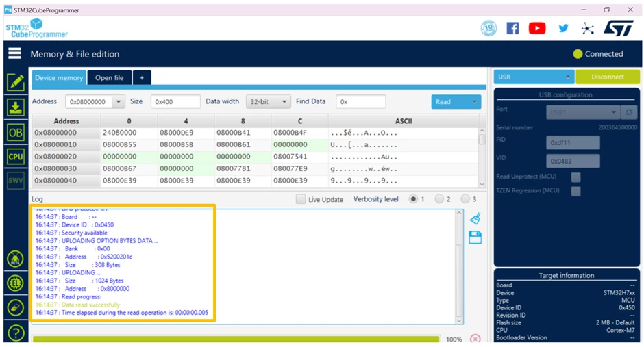Open the beta features bug icon

16,259
